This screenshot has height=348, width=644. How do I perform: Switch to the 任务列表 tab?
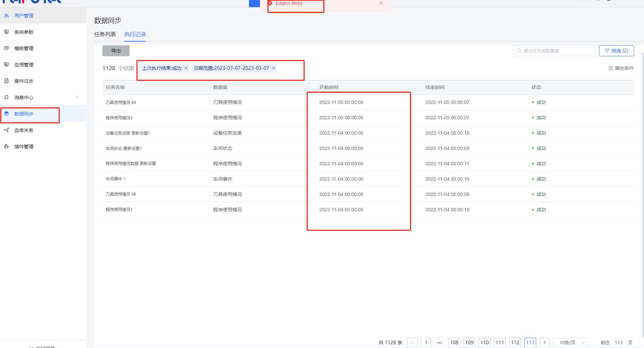[105, 34]
